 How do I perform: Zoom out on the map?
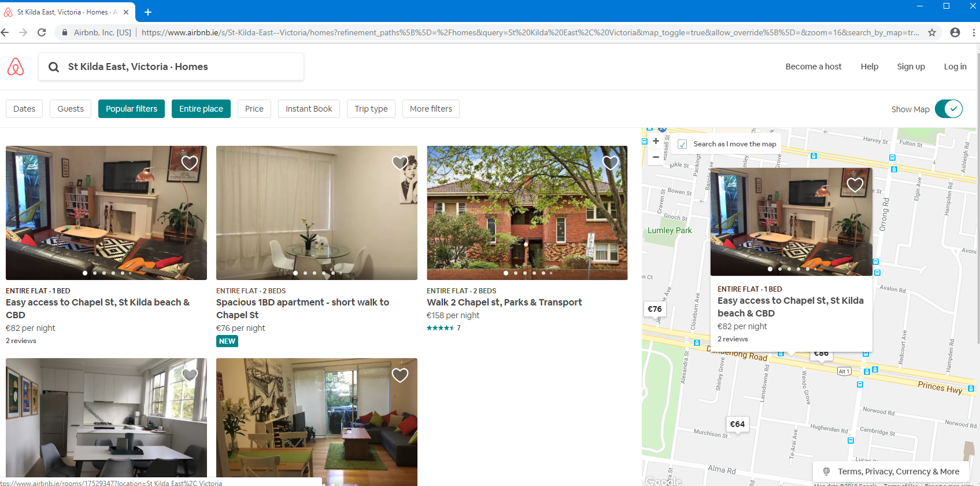(x=656, y=157)
